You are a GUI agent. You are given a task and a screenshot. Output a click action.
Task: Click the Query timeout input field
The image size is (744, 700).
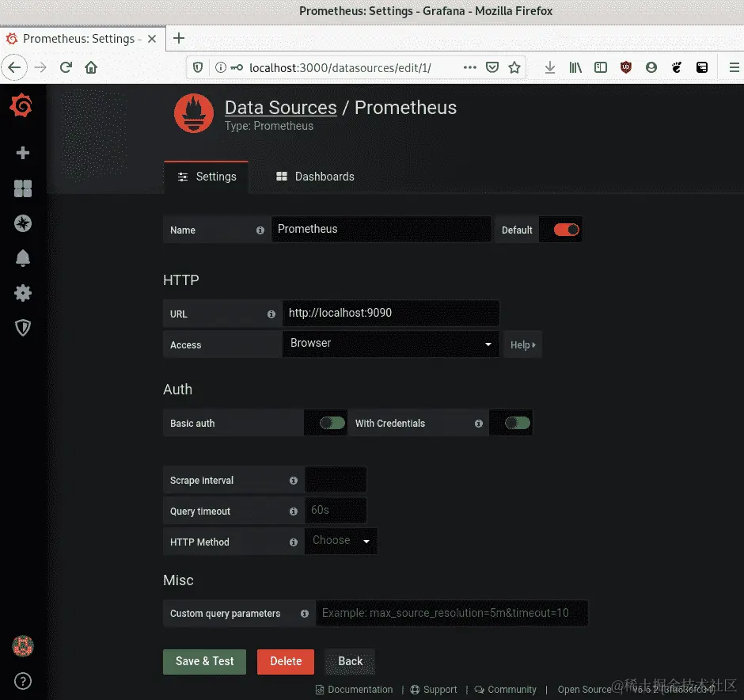click(336, 510)
